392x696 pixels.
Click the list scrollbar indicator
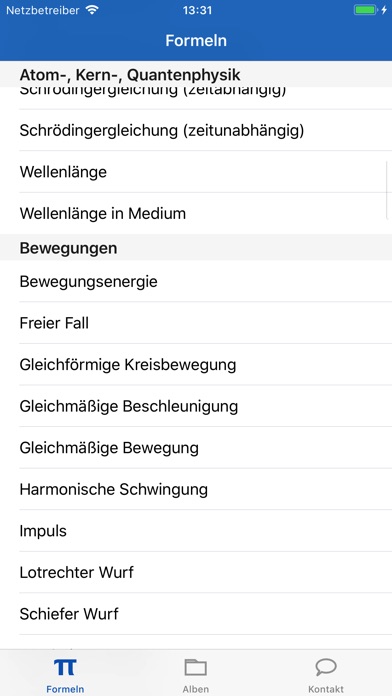point(388,190)
